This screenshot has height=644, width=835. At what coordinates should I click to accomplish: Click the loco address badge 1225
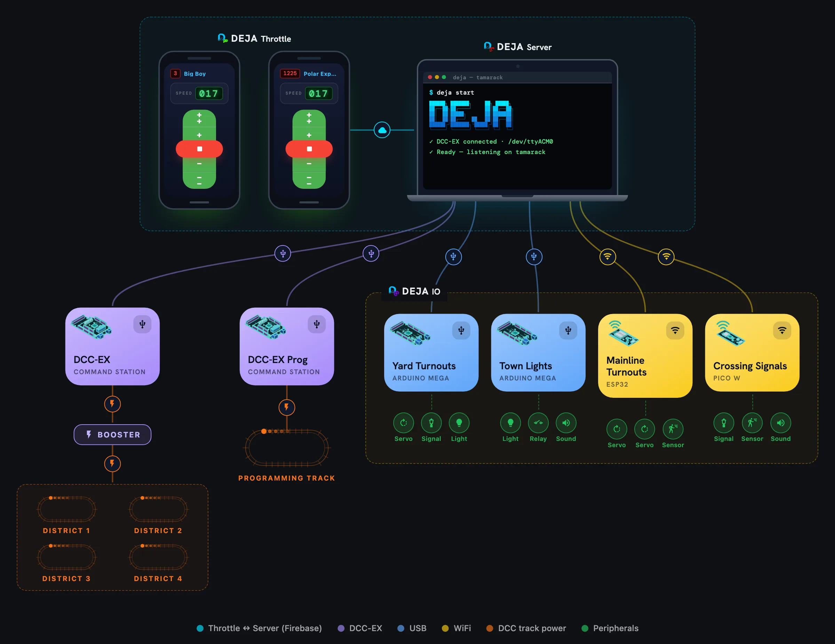click(290, 73)
